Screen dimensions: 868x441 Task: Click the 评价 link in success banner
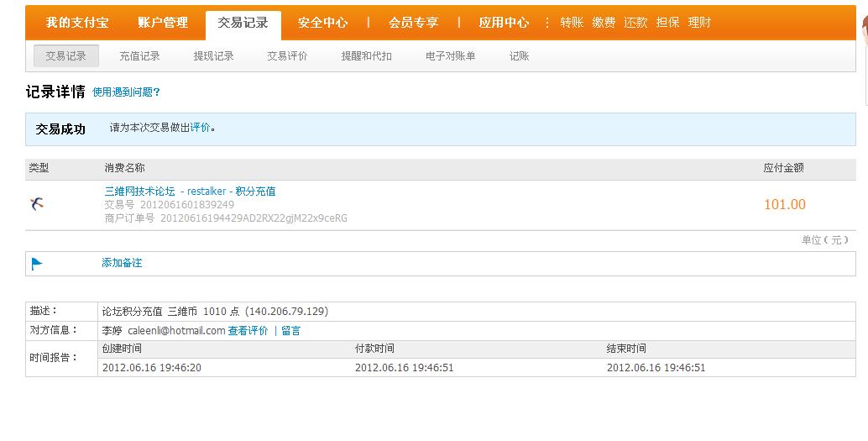[201, 128]
